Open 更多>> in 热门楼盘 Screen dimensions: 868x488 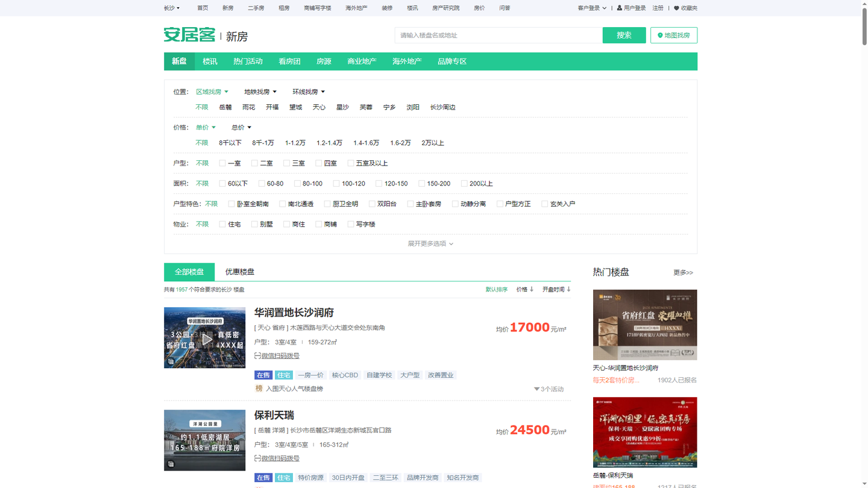[x=683, y=272]
